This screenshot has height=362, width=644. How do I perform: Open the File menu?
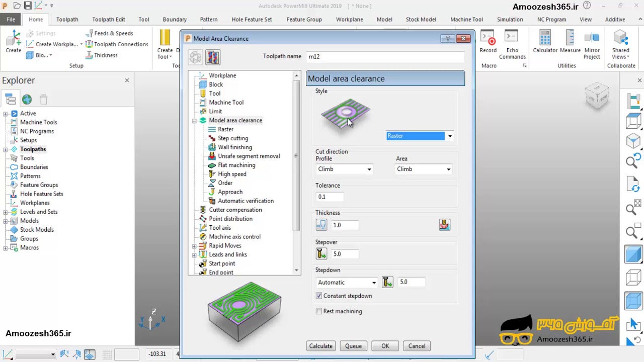[x=11, y=20]
